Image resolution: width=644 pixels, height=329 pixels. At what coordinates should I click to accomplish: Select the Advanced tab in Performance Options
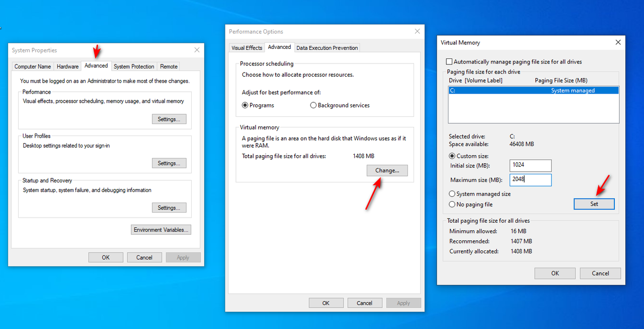[x=279, y=47]
